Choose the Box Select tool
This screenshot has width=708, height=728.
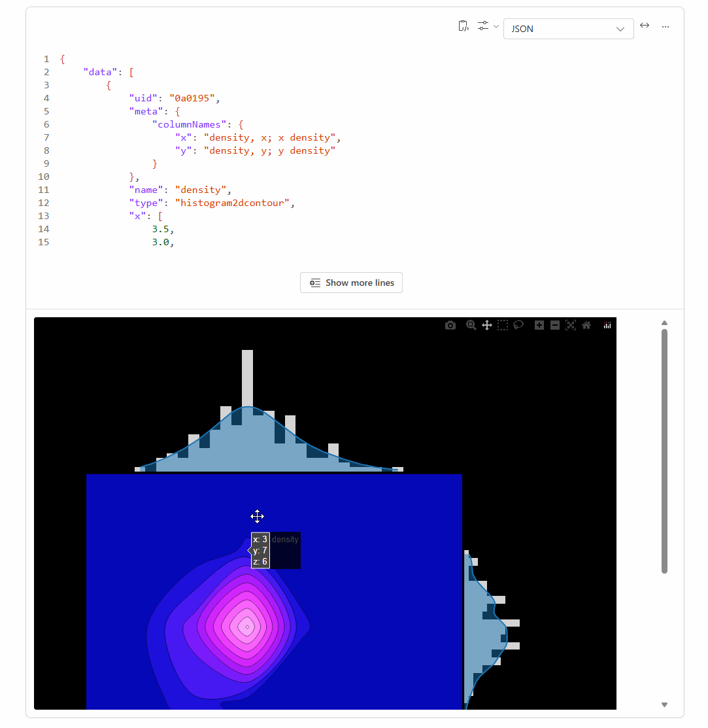[503, 325]
